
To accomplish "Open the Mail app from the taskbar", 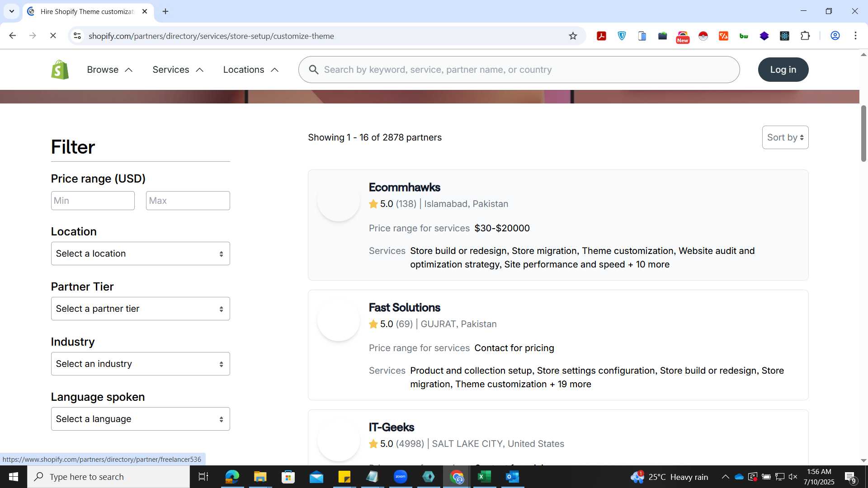I will pyautogui.click(x=316, y=477).
